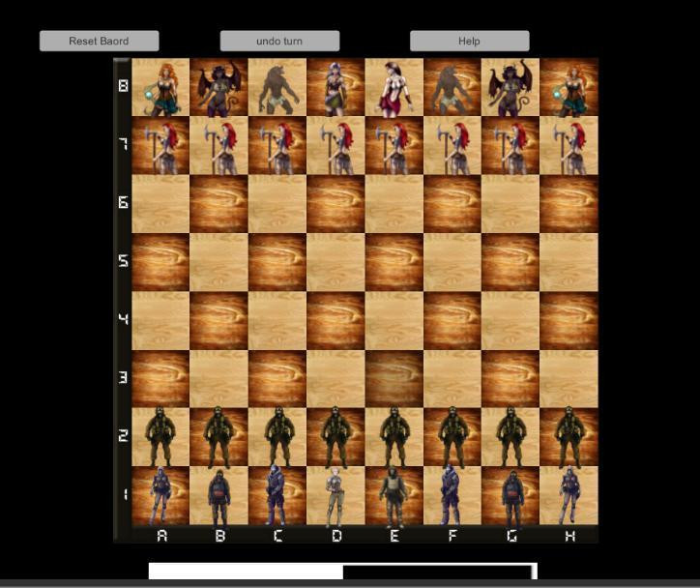The image size is (700, 588).
Task: Choose the blue armored piece on H1
Action: (569, 495)
